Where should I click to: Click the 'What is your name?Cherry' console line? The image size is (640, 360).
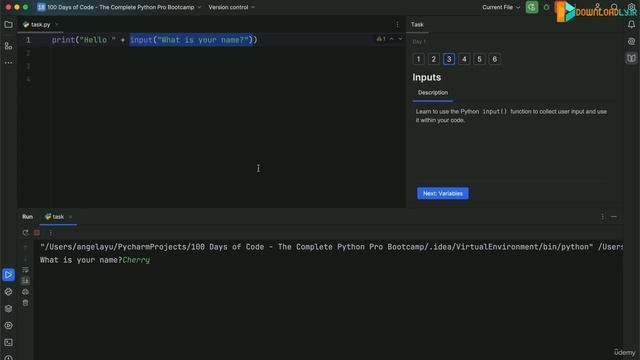pyautogui.click(x=95, y=260)
